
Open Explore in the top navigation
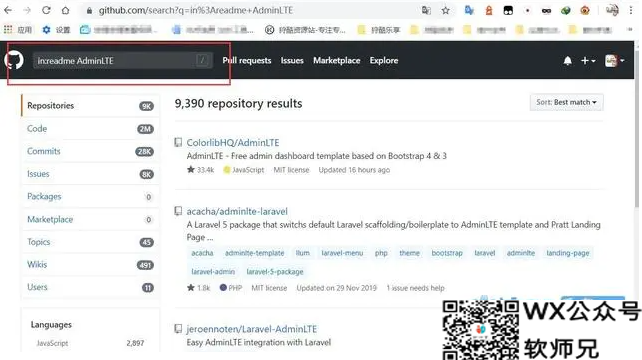click(384, 60)
